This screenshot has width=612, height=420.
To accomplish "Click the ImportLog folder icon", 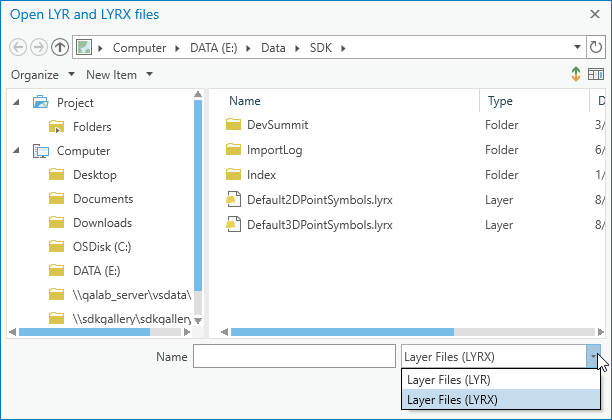I will (233, 149).
